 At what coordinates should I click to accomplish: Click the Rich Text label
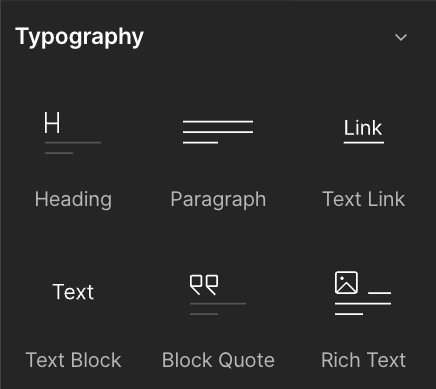(363, 360)
